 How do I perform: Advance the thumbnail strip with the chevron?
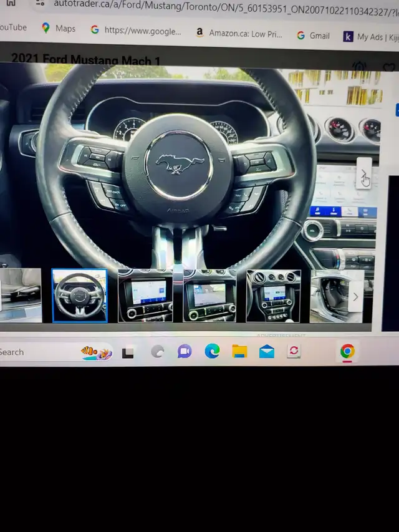355,297
